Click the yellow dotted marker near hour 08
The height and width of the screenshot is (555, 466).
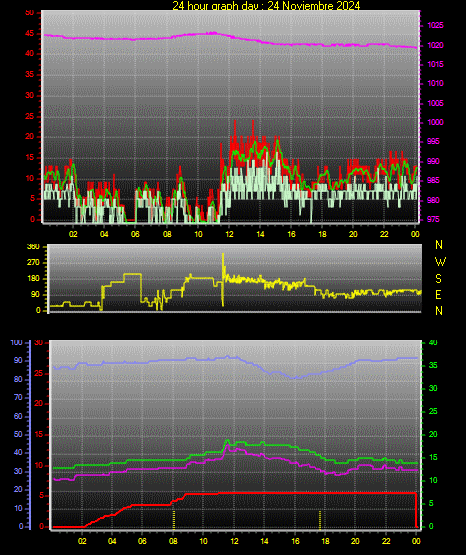tap(174, 520)
